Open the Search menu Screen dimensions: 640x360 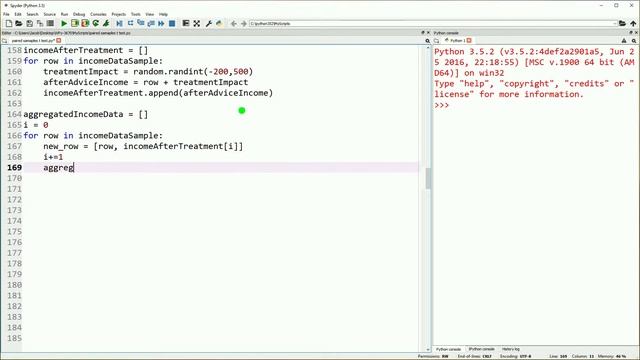32,14
